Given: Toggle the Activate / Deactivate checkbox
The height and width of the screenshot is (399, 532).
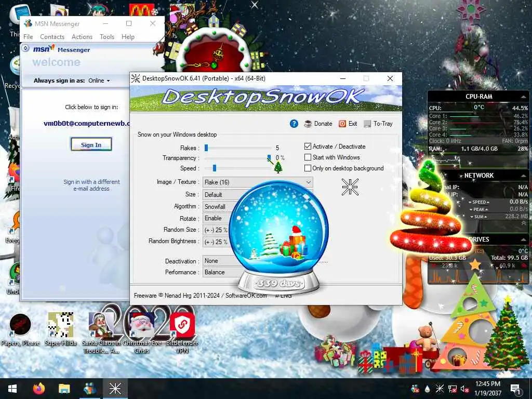Looking at the screenshot, I should click(x=308, y=146).
